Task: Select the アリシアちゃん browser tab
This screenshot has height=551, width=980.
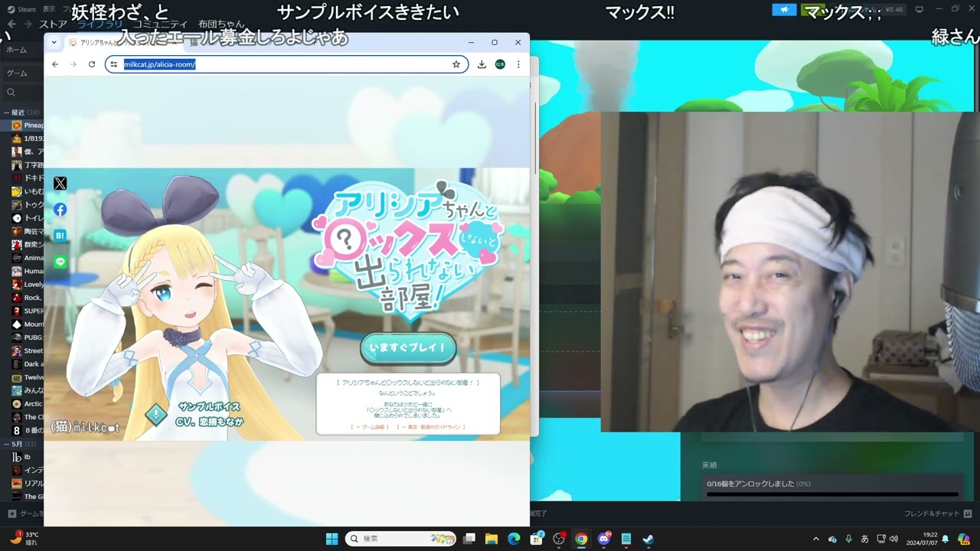Action: tap(122, 43)
